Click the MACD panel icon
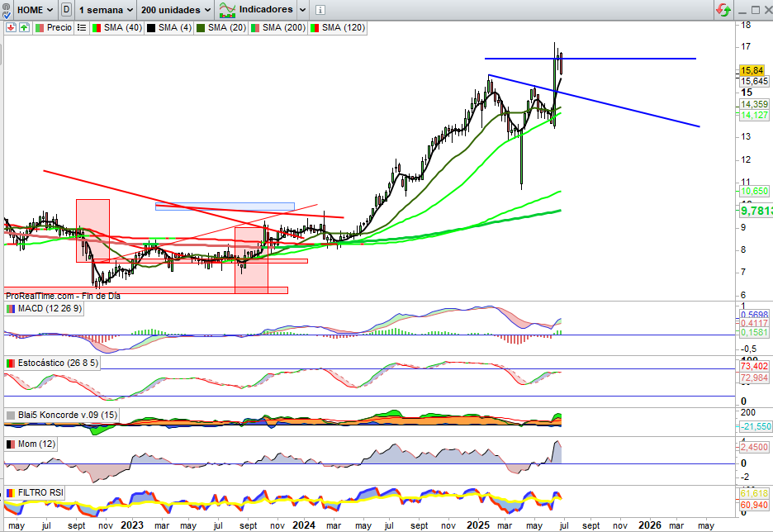 tap(11, 309)
